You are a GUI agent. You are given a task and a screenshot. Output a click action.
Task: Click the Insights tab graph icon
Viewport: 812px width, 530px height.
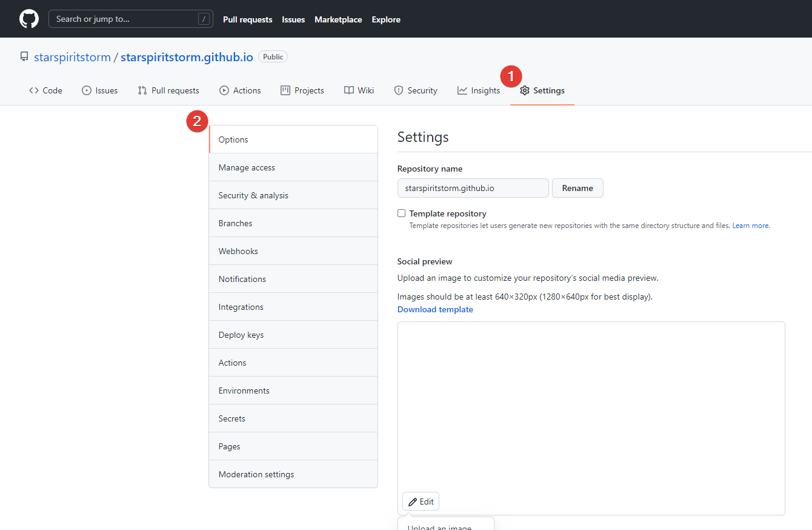(462, 90)
